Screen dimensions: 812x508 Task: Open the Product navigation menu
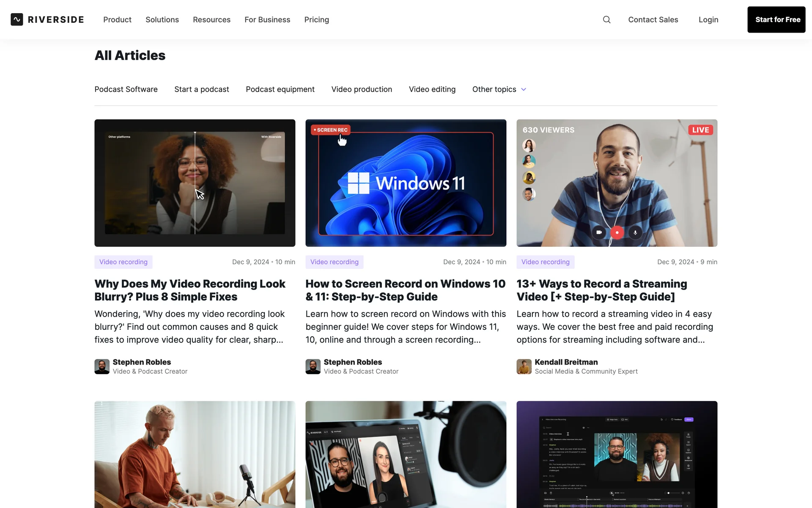point(117,19)
